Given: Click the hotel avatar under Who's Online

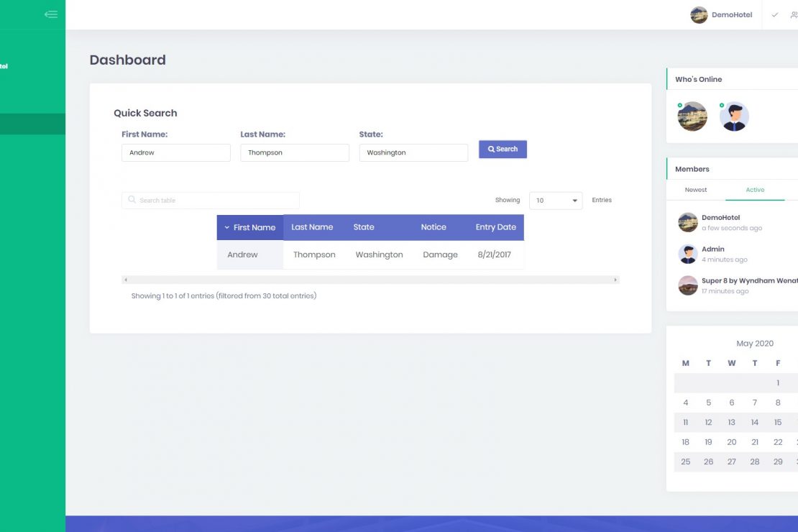Looking at the screenshot, I should tap(692, 116).
